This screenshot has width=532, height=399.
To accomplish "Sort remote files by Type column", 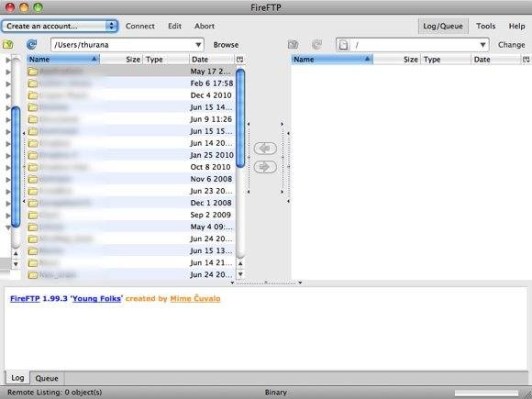I will (x=446, y=60).
